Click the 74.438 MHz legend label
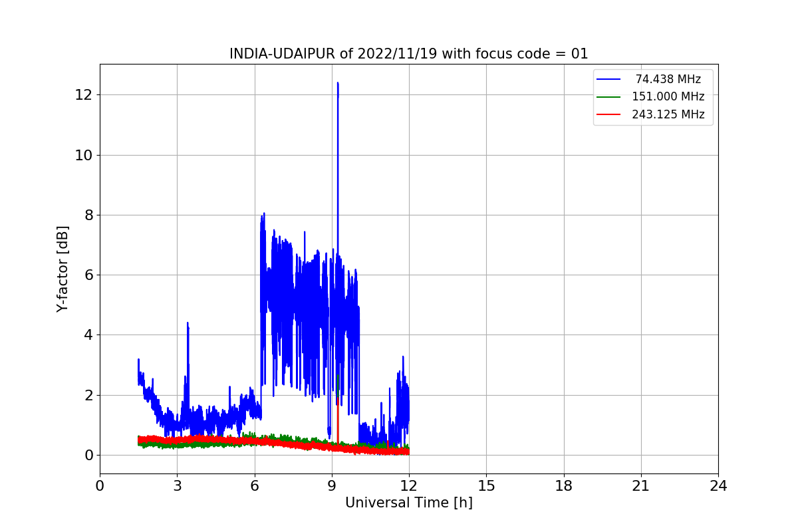The width and height of the screenshot is (798, 532). click(x=668, y=79)
